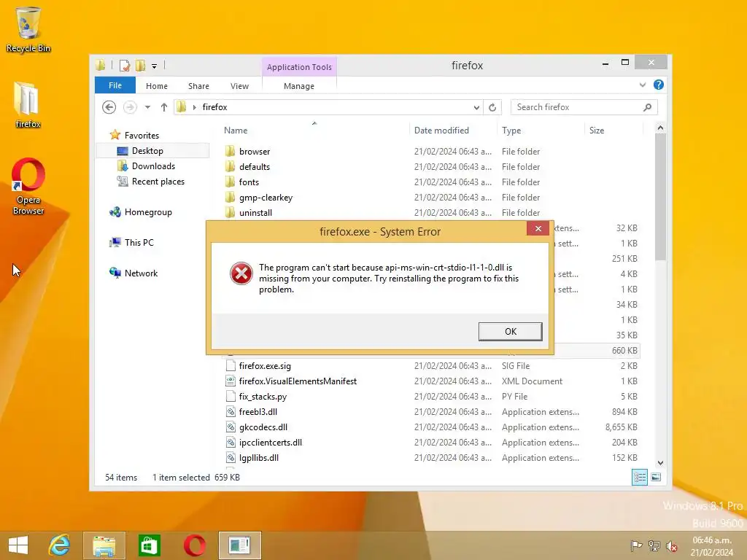
Task: Switch to Large icons view button
Action: point(656,477)
